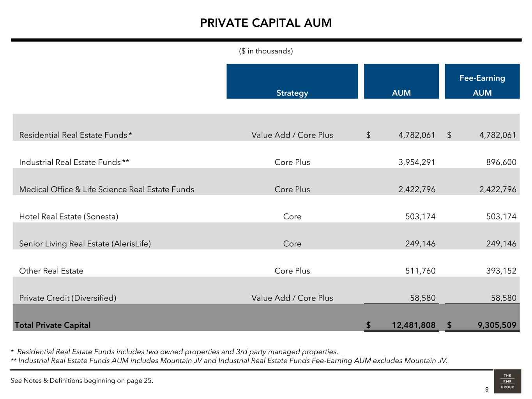Click the ($ in thousands) caption
The width and height of the screenshot is (532, 399).
point(266,51)
